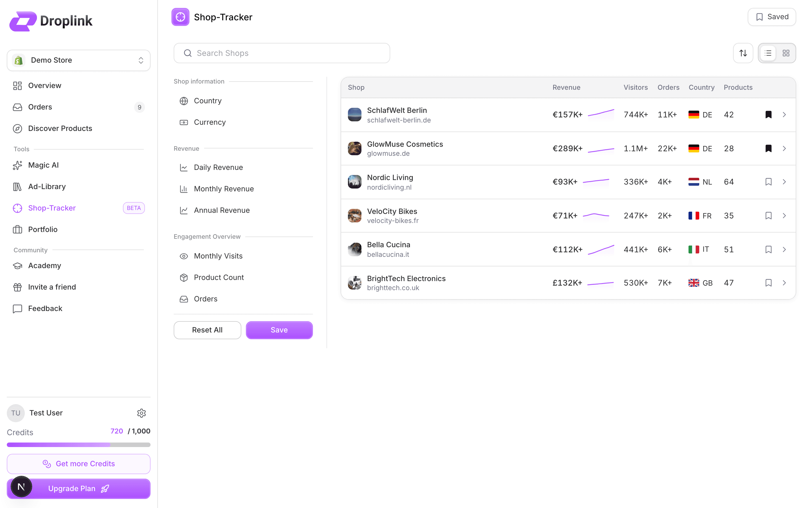Select Monthly Revenue filter
This screenshot has height=508, width=812.
(x=243, y=189)
